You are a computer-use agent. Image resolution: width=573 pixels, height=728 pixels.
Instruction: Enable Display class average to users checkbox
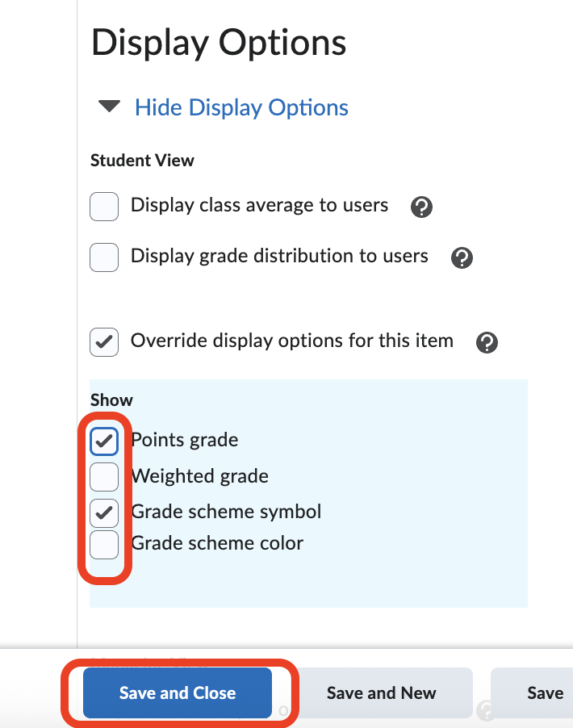(x=104, y=207)
